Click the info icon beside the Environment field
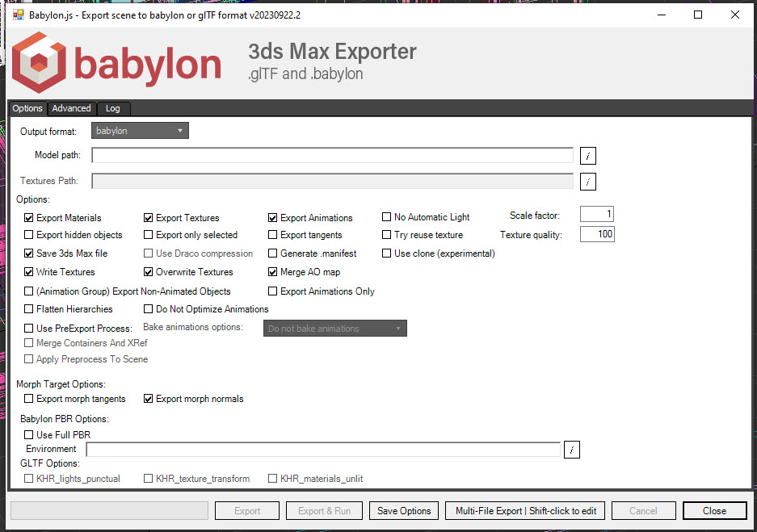 [x=572, y=450]
